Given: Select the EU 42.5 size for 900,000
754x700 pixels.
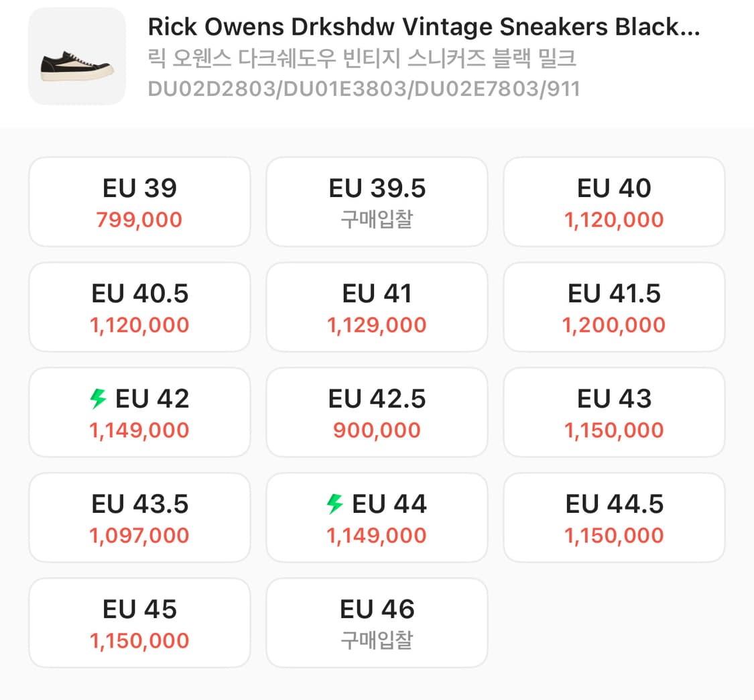Looking at the screenshot, I should 377,412.
